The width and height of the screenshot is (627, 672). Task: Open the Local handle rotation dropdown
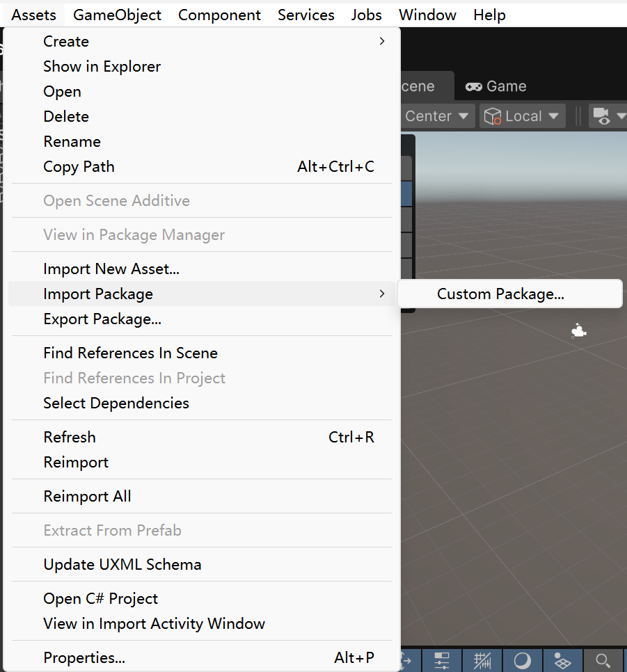pyautogui.click(x=522, y=116)
